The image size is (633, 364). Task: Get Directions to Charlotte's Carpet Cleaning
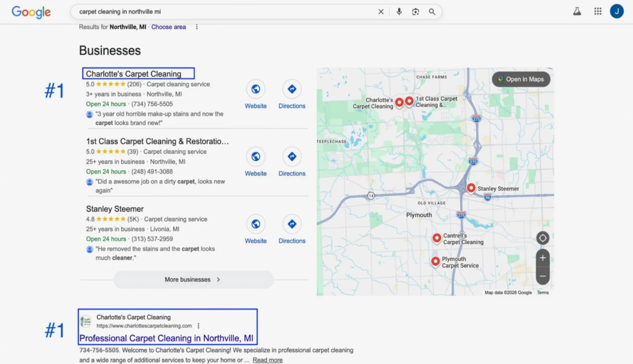tap(292, 95)
